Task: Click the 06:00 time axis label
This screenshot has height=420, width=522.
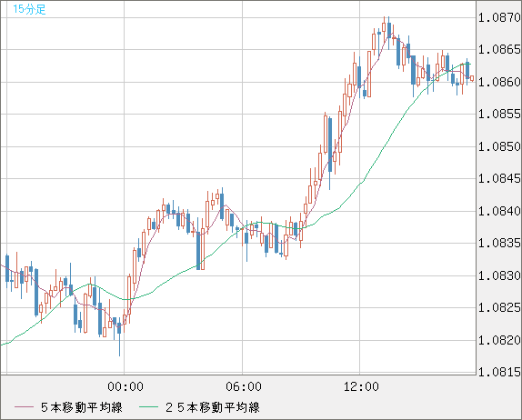Action: [x=244, y=386]
